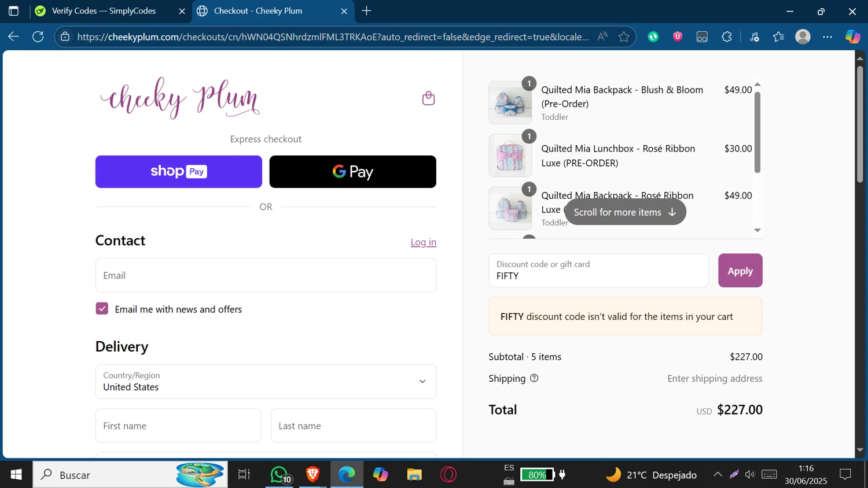868x488 pixels.
Task: Add page to favorites star icon
Action: [x=624, y=36]
